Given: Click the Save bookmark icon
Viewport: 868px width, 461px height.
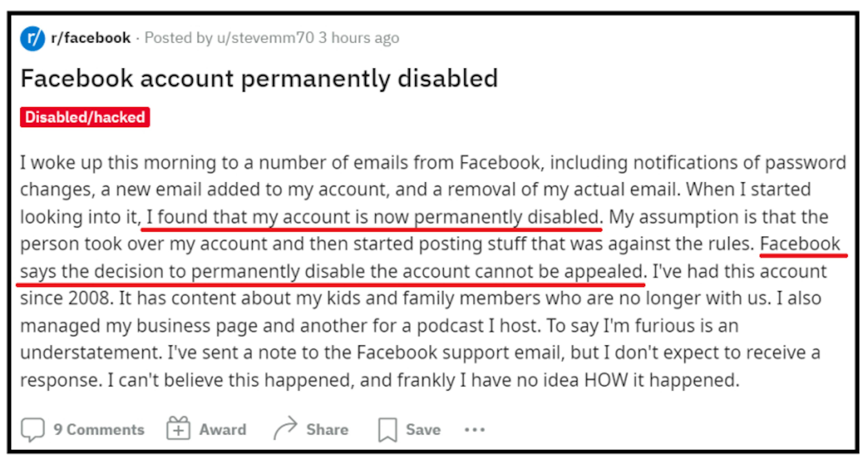Looking at the screenshot, I should (387, 429).
